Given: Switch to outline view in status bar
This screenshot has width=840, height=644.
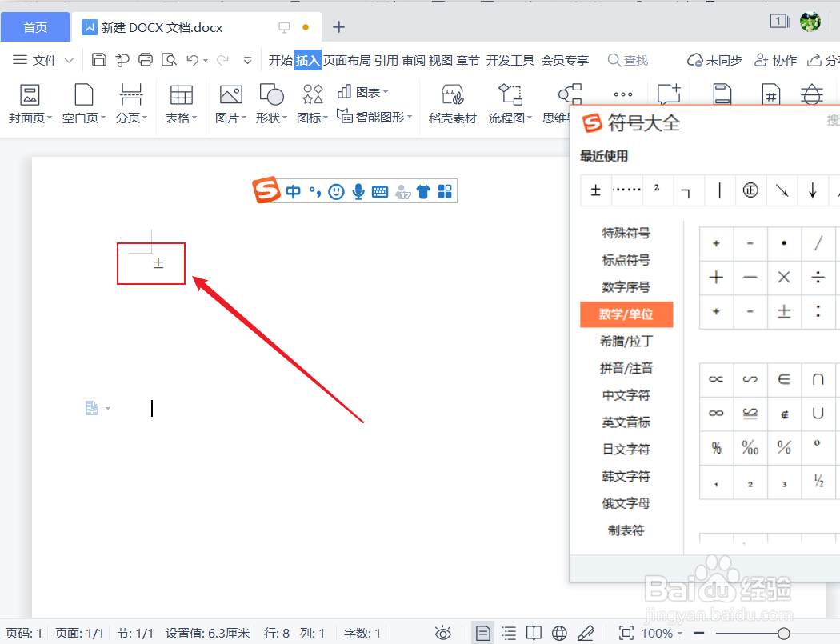Looking at the screenshot, I should click(x=509, y=632).
